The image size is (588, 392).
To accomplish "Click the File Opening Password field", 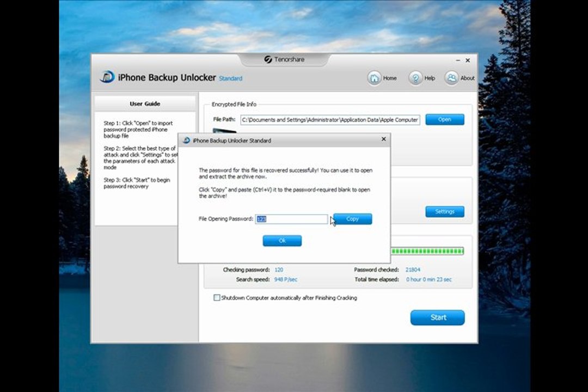I will tap(291, 219).
